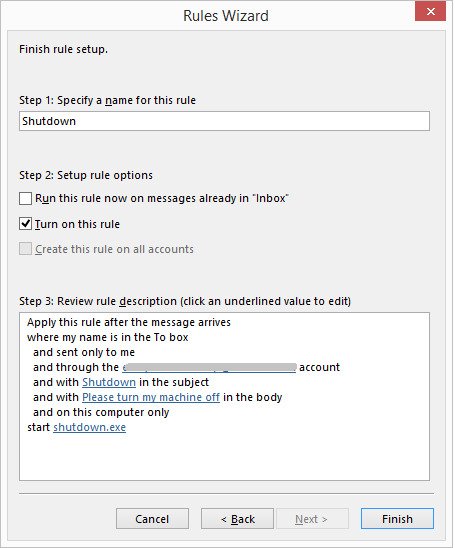Click the line 'and on this computer only'

tap(101, 412)
